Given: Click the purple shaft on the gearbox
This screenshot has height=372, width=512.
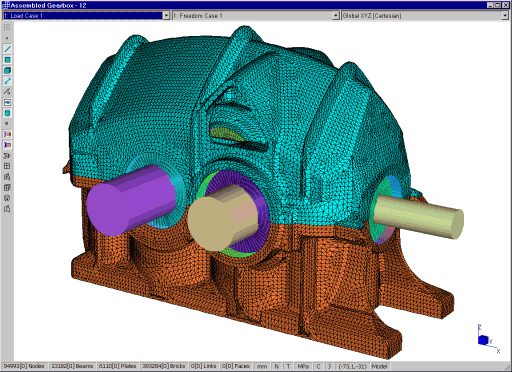Looking at the screenshot, I should pos(132,200).
